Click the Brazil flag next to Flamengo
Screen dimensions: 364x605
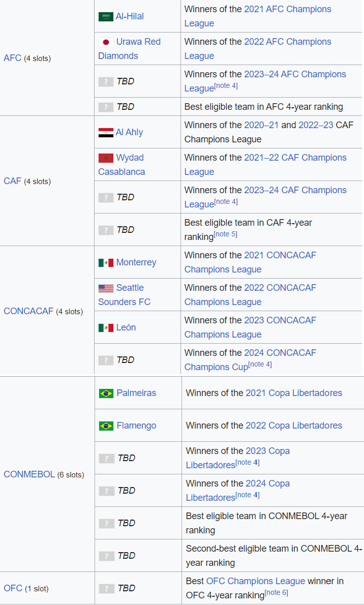pos(106,426)
